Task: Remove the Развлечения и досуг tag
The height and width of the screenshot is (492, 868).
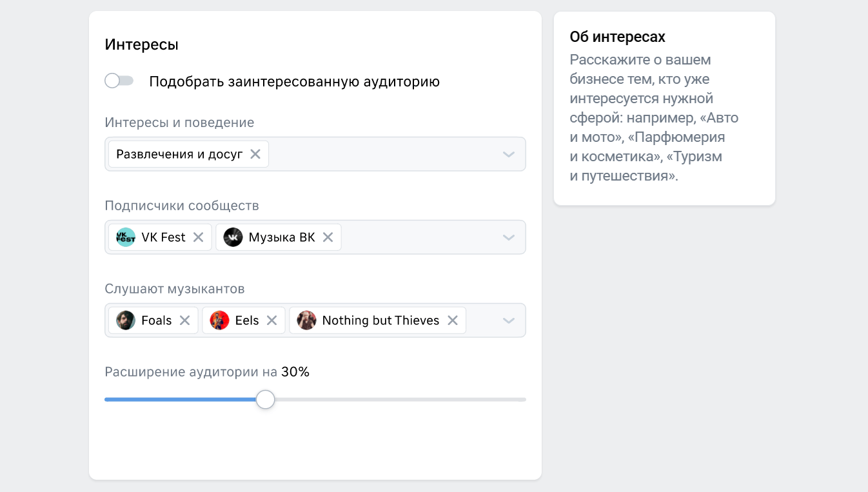Action: (255, 154)
